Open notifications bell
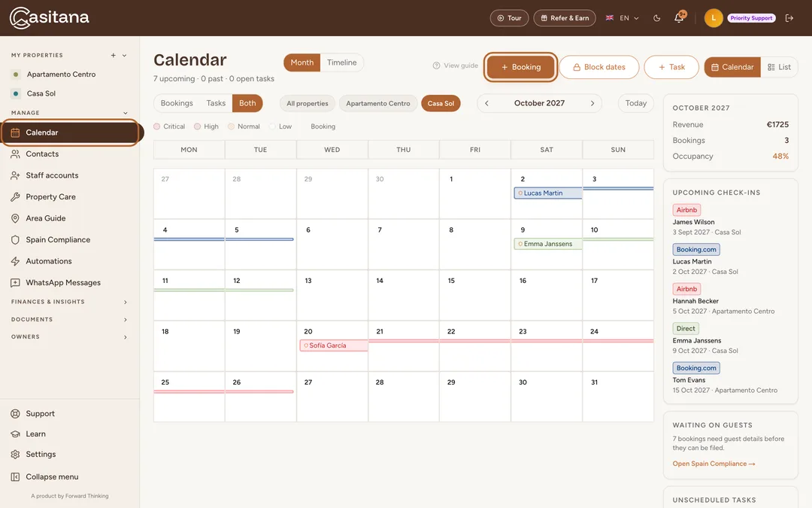This screenshot has height=508, width=812. pyautogui.click(x=679, y=18)
